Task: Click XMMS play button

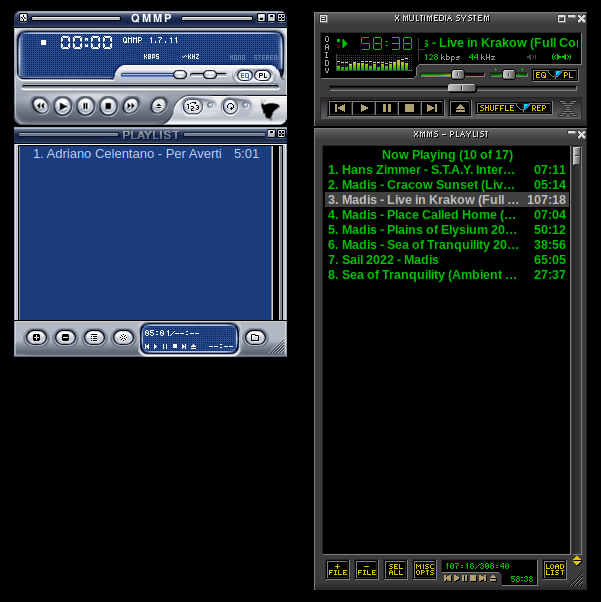Action: [x=363, y=108]
